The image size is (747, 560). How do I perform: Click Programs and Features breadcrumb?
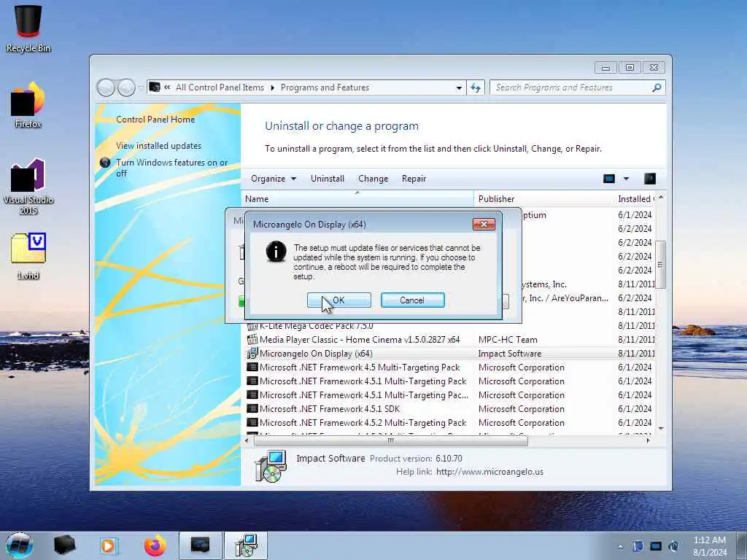coord(325,87)
